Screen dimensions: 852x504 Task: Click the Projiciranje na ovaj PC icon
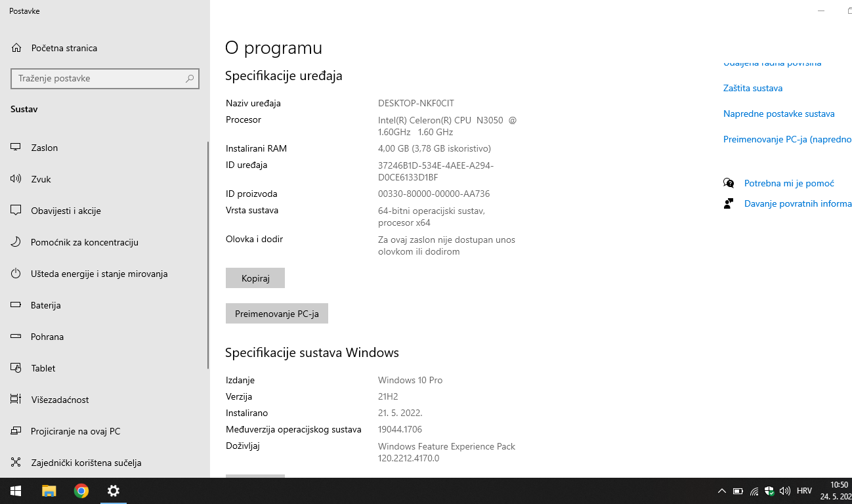16,431
